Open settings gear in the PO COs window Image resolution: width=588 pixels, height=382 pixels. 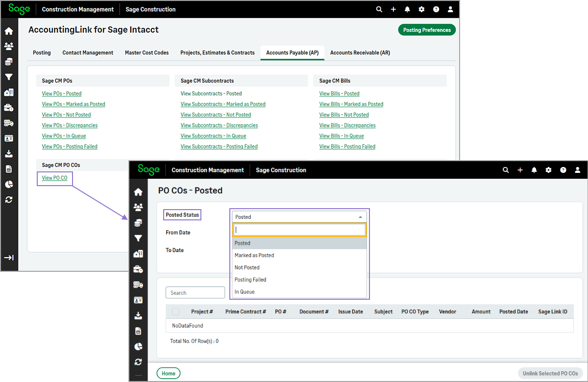tap(548, 170)
